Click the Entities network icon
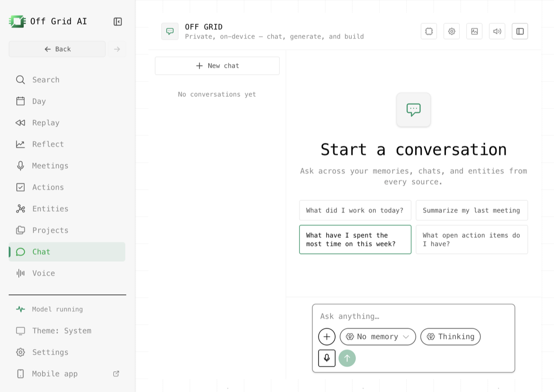 click(x=20, y=209)
